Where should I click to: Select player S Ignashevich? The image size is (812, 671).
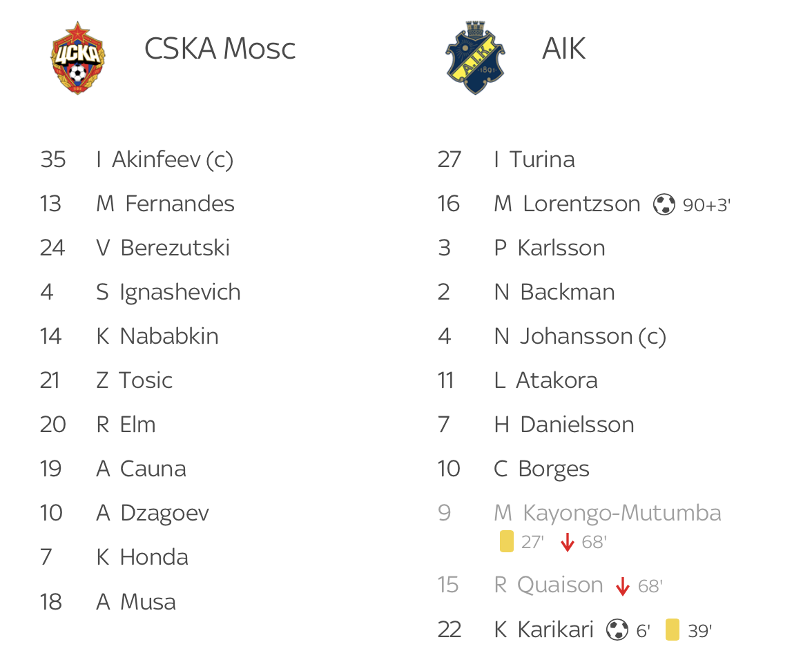pos(168,293)
